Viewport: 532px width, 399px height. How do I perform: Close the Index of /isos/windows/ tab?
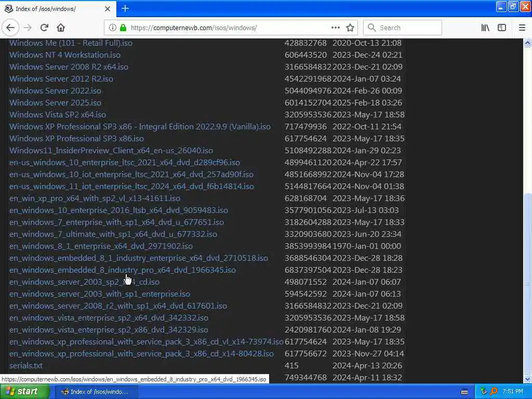[x=107, y=9]
